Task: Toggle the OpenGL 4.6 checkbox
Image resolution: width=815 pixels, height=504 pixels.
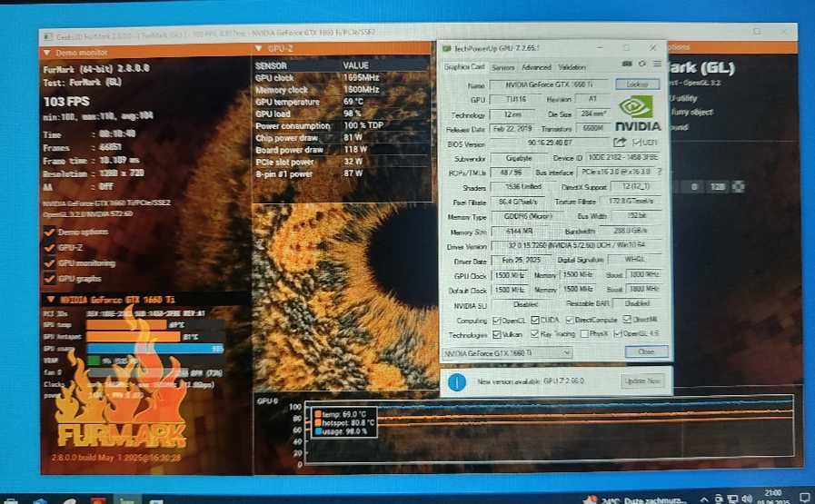Action: [618, 333]
